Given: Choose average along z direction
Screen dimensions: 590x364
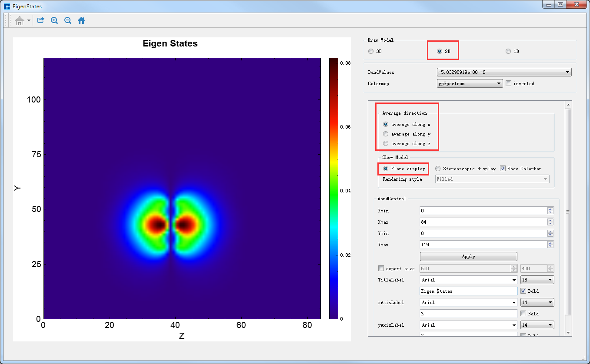Looking at the screenshot, I should pyautogui.click(x=386, y=144).
